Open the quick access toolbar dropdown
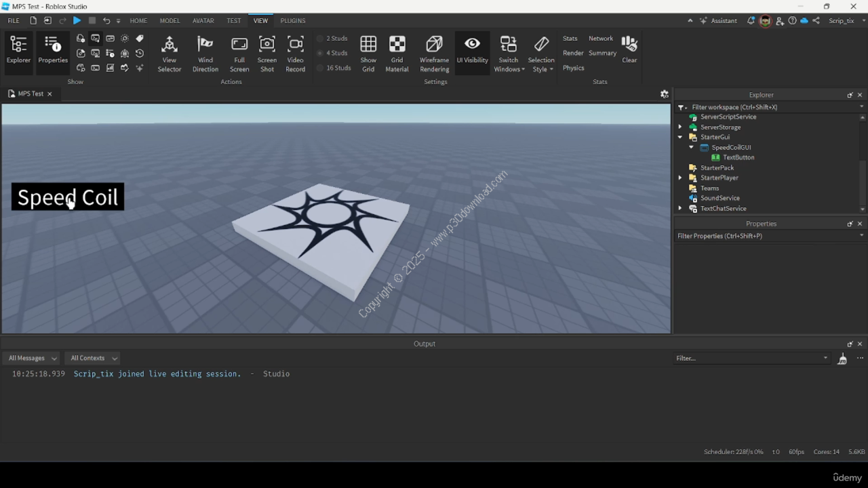868x488 pixels. coord(118,21)
